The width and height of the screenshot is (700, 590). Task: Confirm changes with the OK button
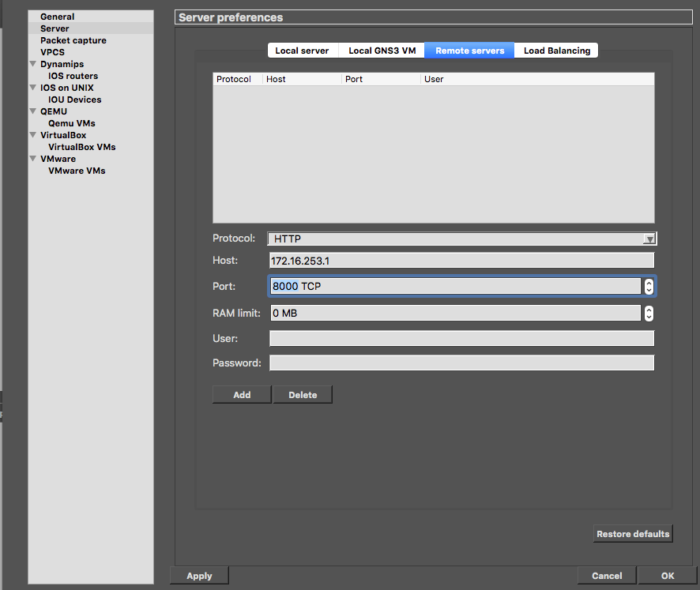tap(668, 575)
